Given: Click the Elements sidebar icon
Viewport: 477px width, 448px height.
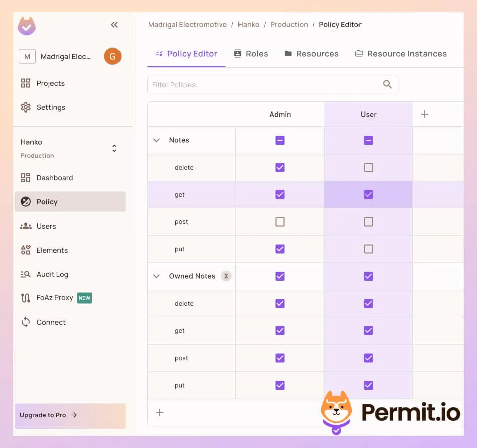Looking at the screenshot, I should (26, 250).
